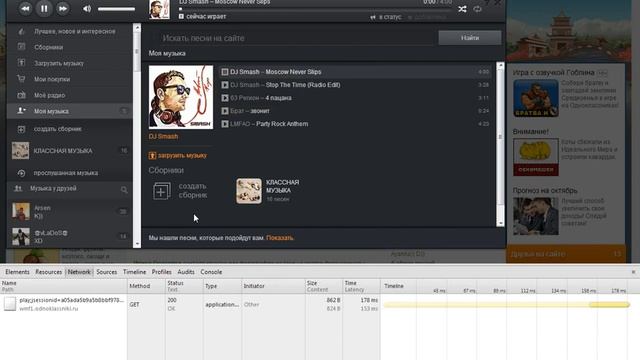The height and width of the screenshot is (360, 640).
Task: Toggle the 'сейчас играет' indicator
Action: 202,17
